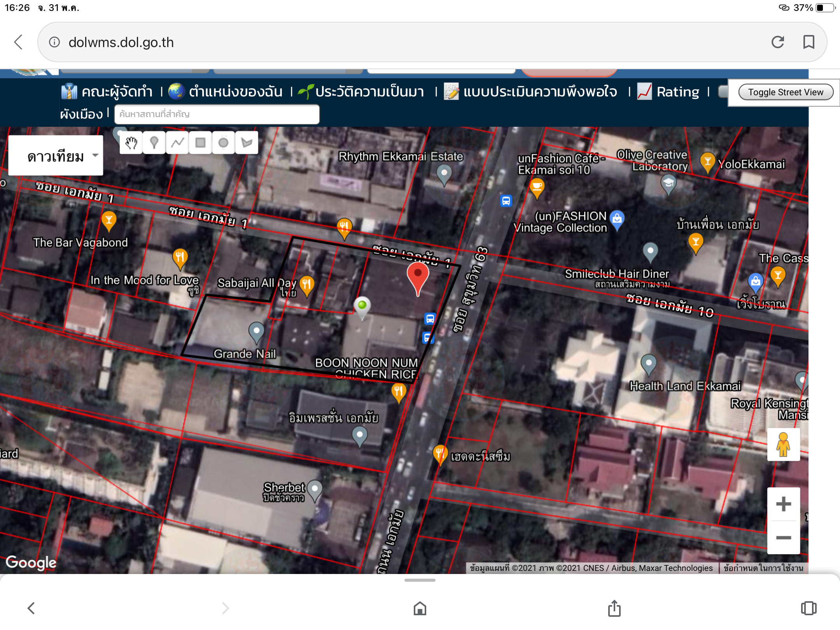840x630 pixels.
Task: Click the map zoom out minus button
Action: [x=783, y=537]
